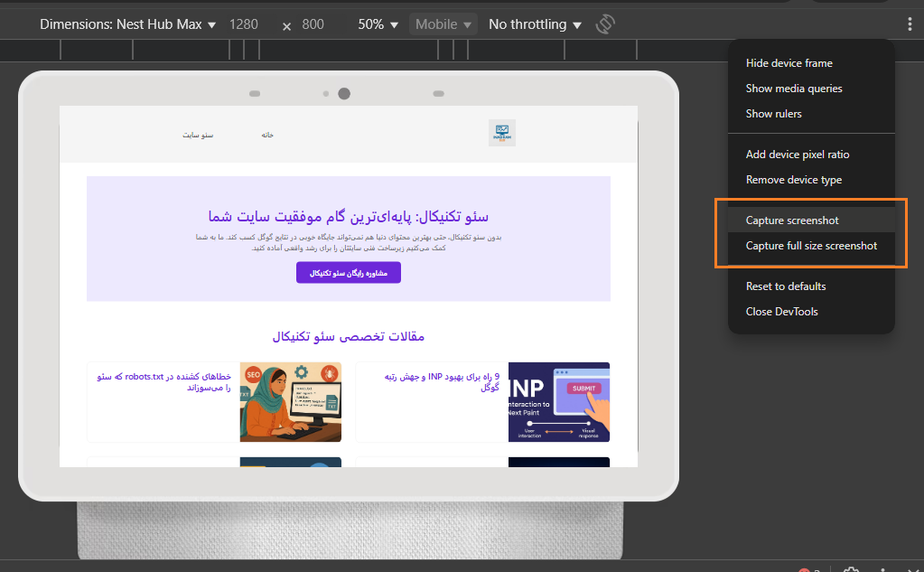Select Show media queries menu item
This screenshot has width=924, height=572.
click(811, 89)
